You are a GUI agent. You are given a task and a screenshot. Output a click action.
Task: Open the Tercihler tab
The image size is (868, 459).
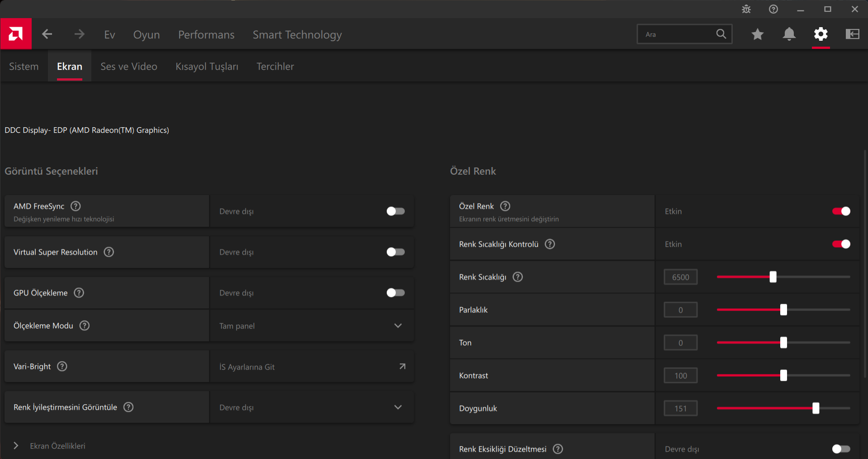pos(275,67)
